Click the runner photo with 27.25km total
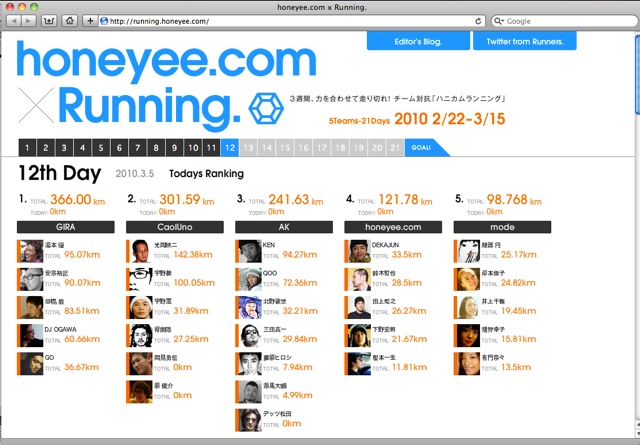 point(140,336)
